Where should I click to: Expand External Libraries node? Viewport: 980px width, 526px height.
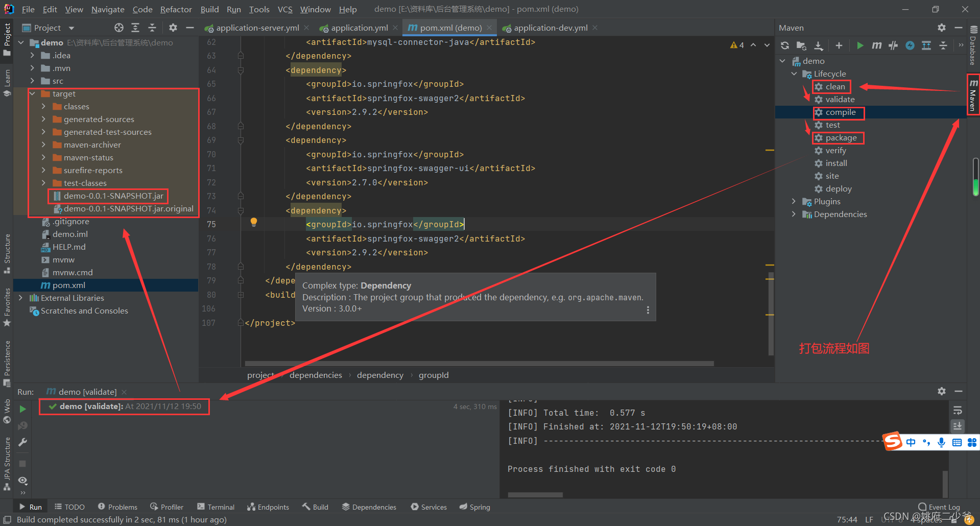[x=20, y=298]
